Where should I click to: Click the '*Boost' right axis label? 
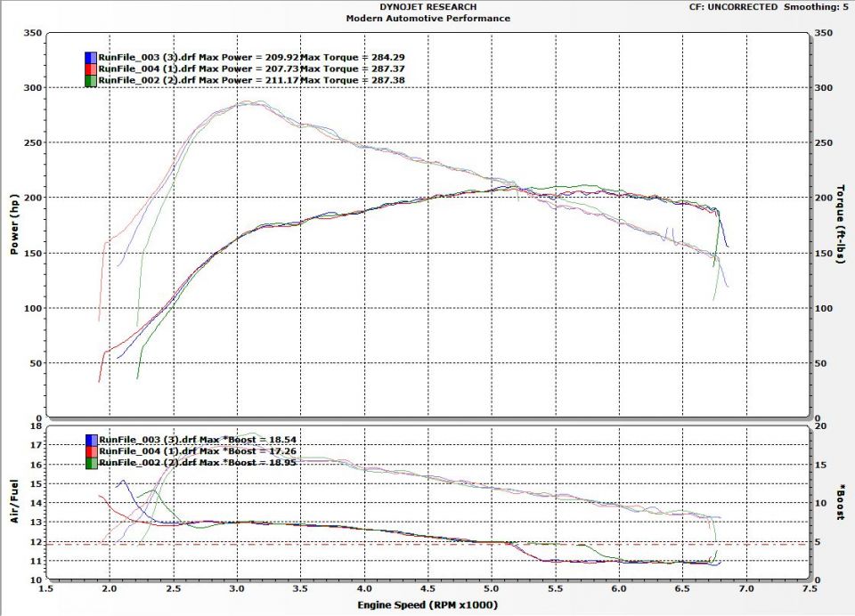tap(842, 502)
